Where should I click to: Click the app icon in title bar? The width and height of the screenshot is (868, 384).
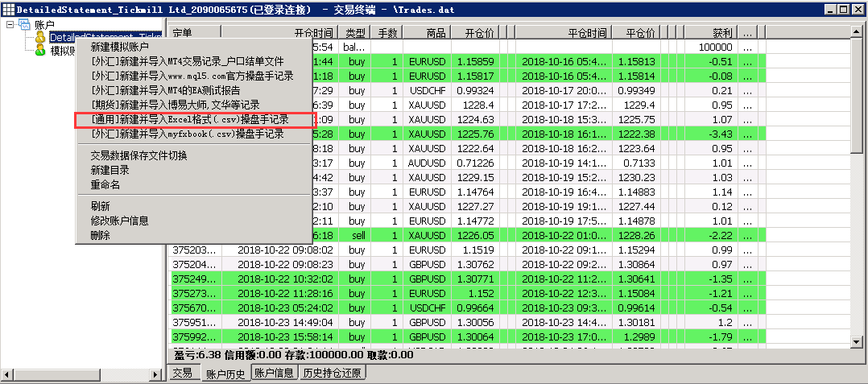[x=8, y=9]
